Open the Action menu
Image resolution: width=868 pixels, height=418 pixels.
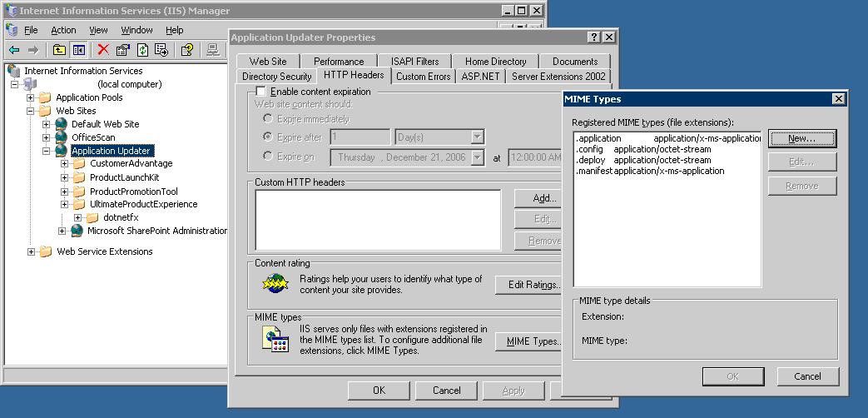[x=63, y=31]
